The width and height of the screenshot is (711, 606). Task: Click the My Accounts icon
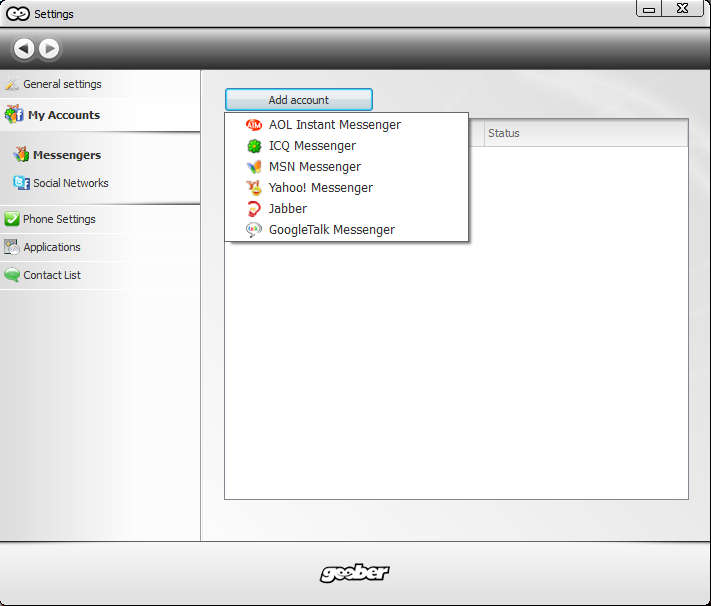point(14,114)
